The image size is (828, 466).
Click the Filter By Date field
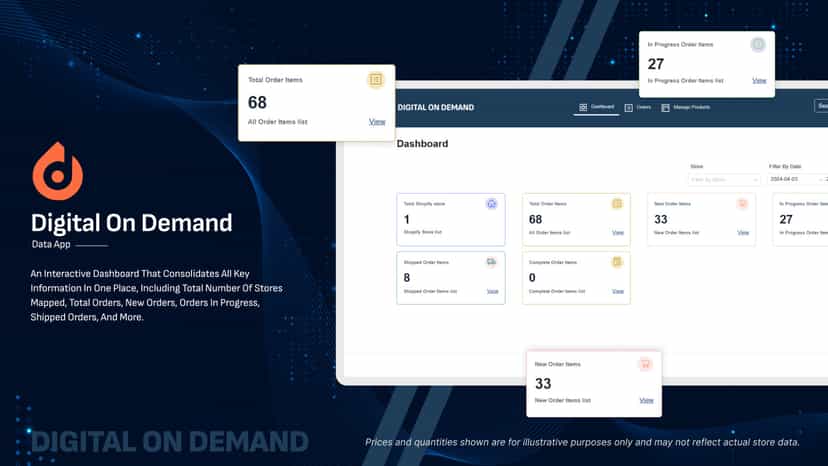pos(797,180)
